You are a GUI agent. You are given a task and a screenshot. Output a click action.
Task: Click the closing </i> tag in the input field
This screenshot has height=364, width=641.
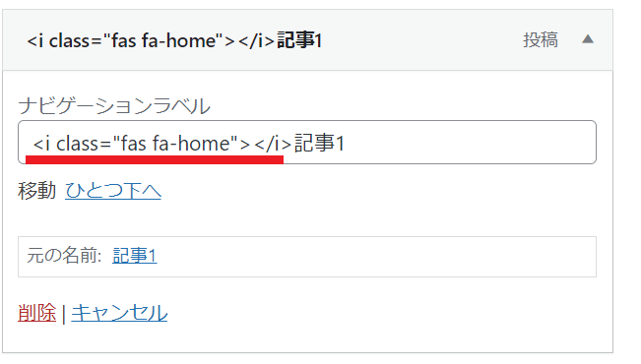point(273,144)
